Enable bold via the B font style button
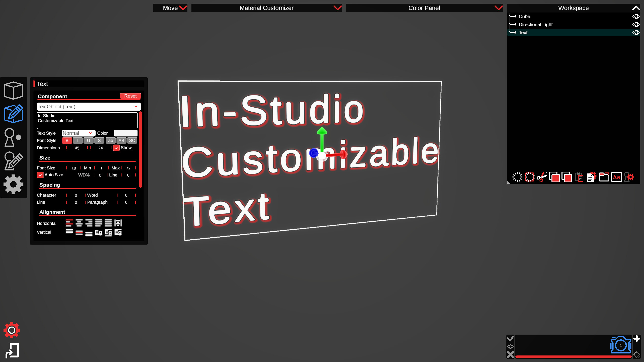This screenshot has width=644, height=362. tap(67, 141)
